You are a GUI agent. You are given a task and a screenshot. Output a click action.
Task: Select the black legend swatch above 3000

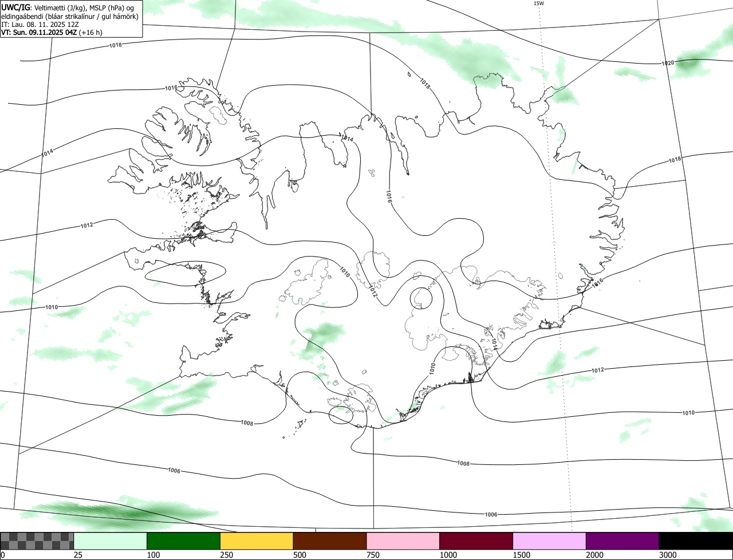[696, 541]
